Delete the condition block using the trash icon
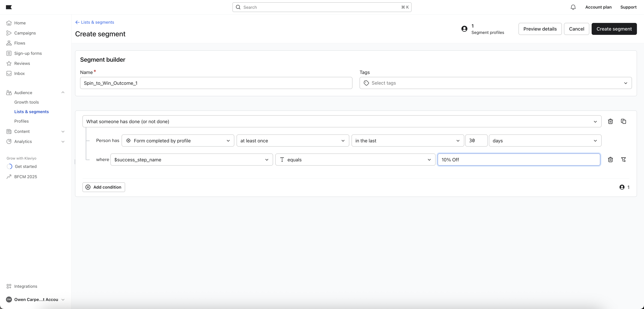Viewport: 644px width, 309px height. [x=610, y=121]
